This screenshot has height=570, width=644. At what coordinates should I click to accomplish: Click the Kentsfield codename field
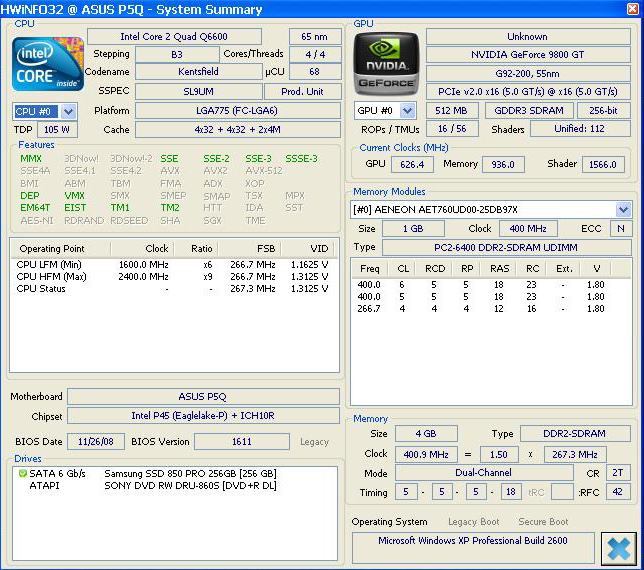point(198,71)
